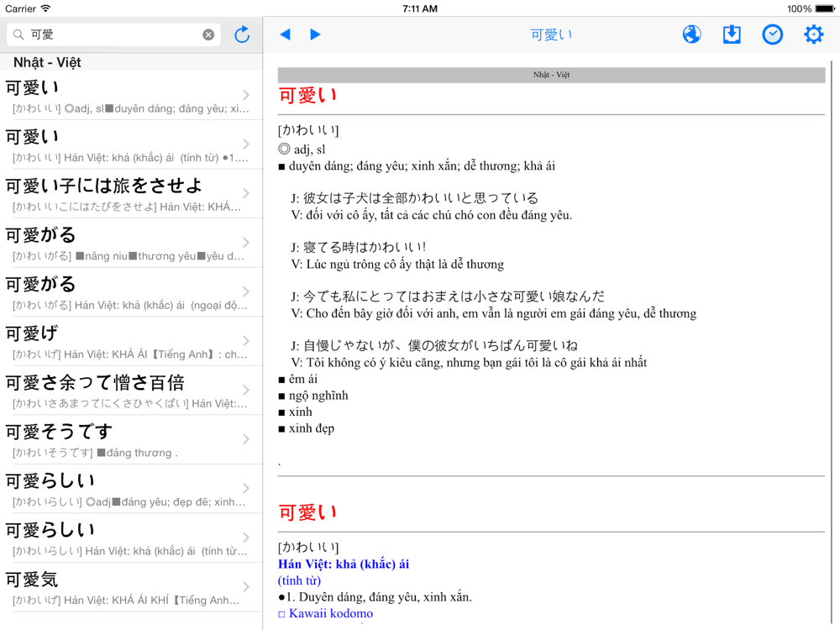This screenshot has width=840, height=630.
Task: Focus the search field containing 可愛
Action: pos(113,34)
